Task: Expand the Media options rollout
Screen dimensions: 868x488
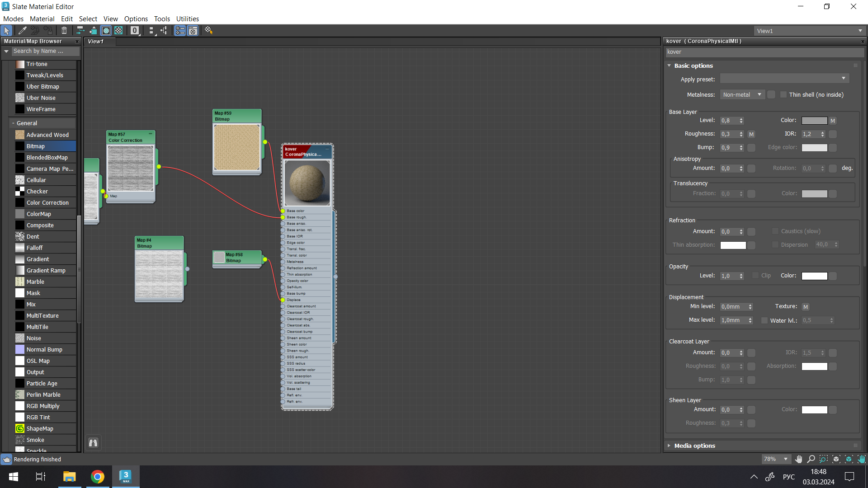Action: tap(694, 446)
